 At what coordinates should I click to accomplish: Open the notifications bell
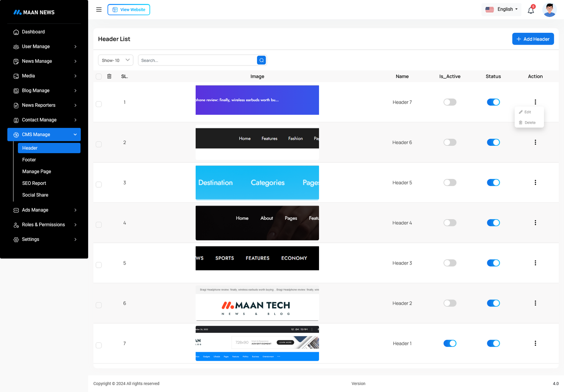coord(531,10)
